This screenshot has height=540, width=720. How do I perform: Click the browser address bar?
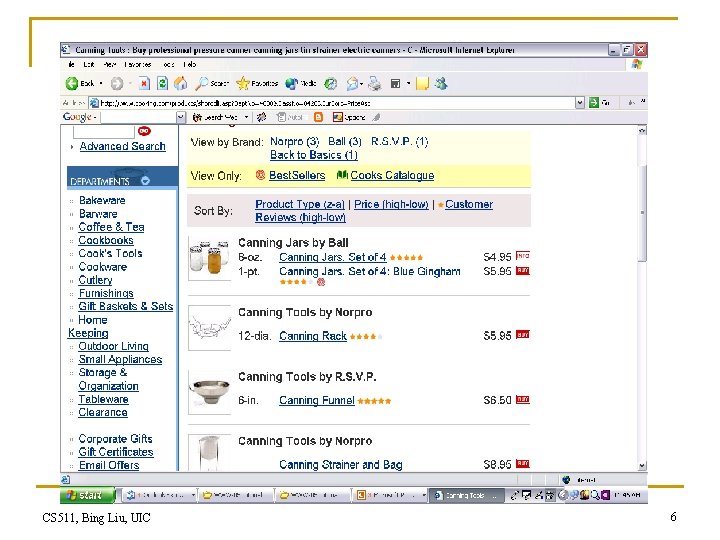[x=337, y=103]
